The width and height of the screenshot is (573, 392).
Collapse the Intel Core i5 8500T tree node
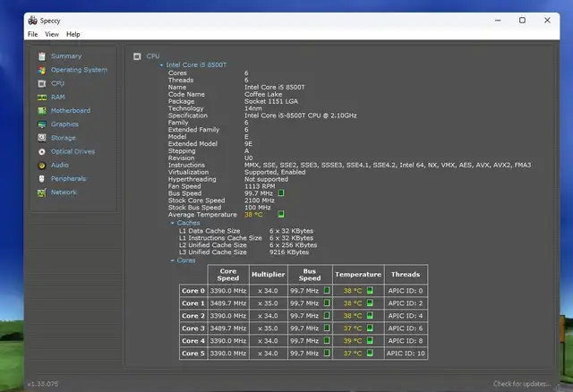tap(161, 65)
